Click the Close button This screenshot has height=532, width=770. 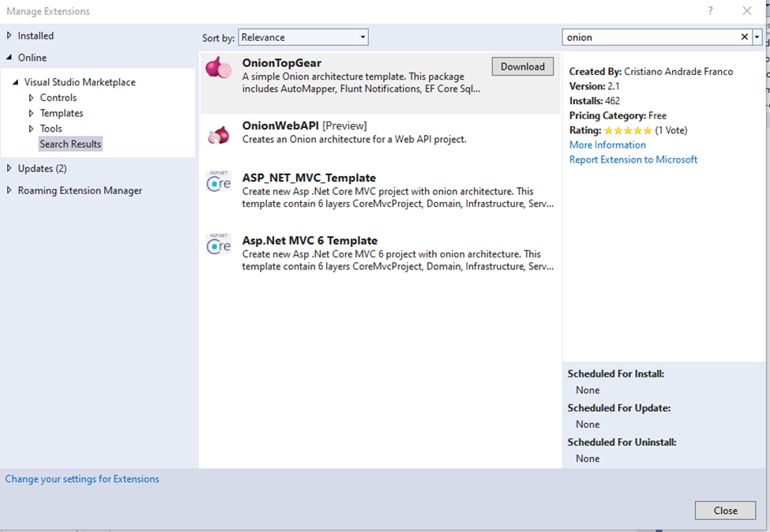click(x=725, y=511)
